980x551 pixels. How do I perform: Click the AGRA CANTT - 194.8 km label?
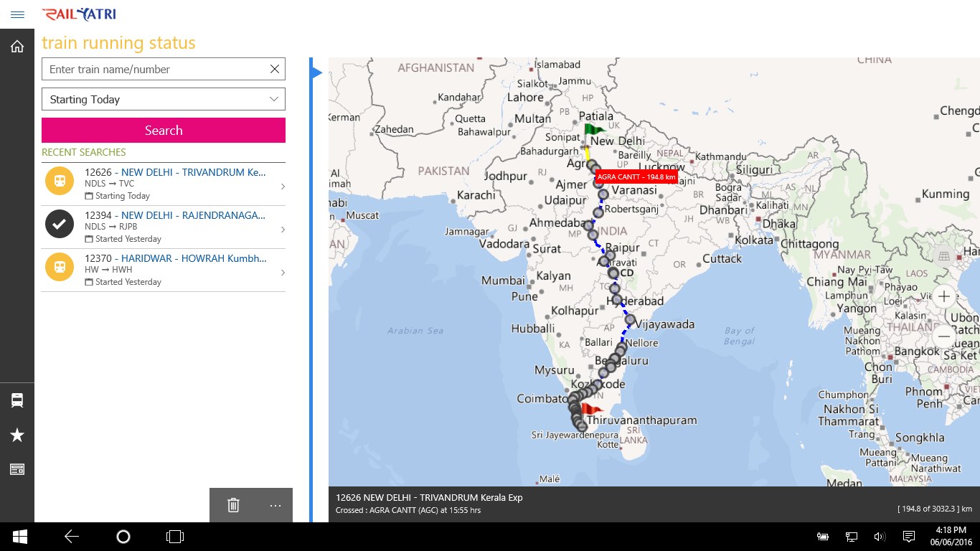(636, 177)
